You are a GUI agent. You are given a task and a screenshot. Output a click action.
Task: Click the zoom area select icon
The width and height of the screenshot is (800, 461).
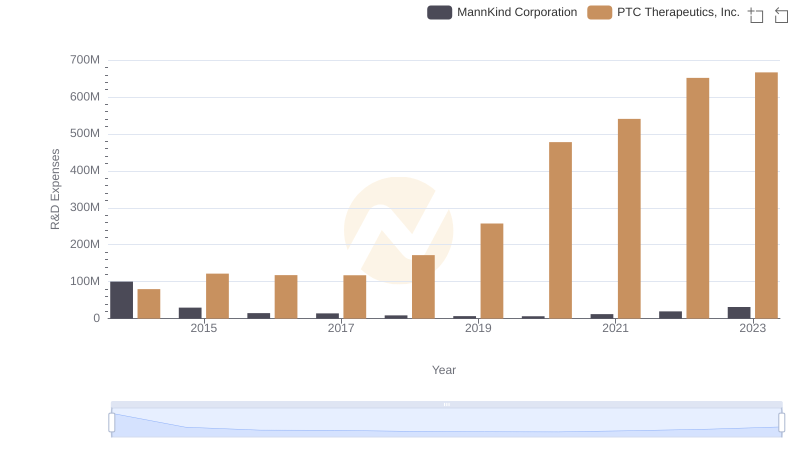tap(756, 15)
